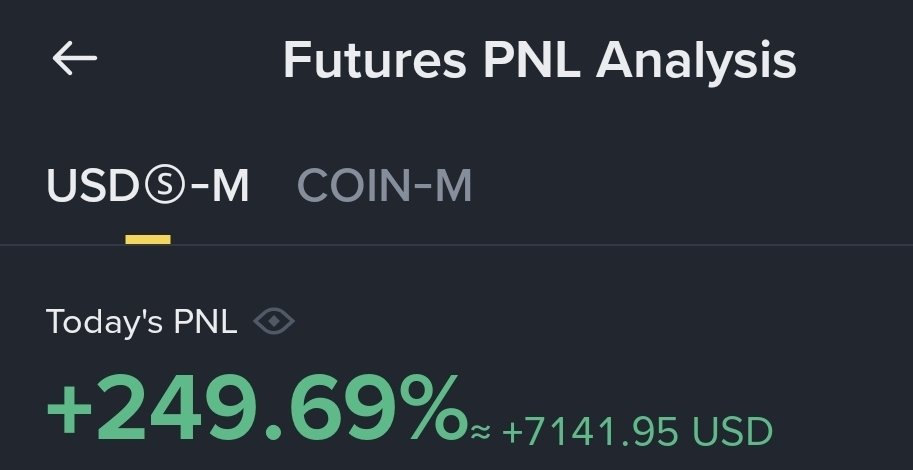Click the Today's PNL label
The image size is (913, 470).
coord(141,322)
